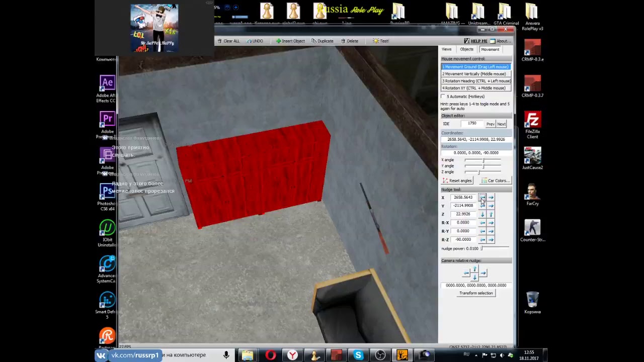
Task: Click the Prev object button
Action: (490, 124)
